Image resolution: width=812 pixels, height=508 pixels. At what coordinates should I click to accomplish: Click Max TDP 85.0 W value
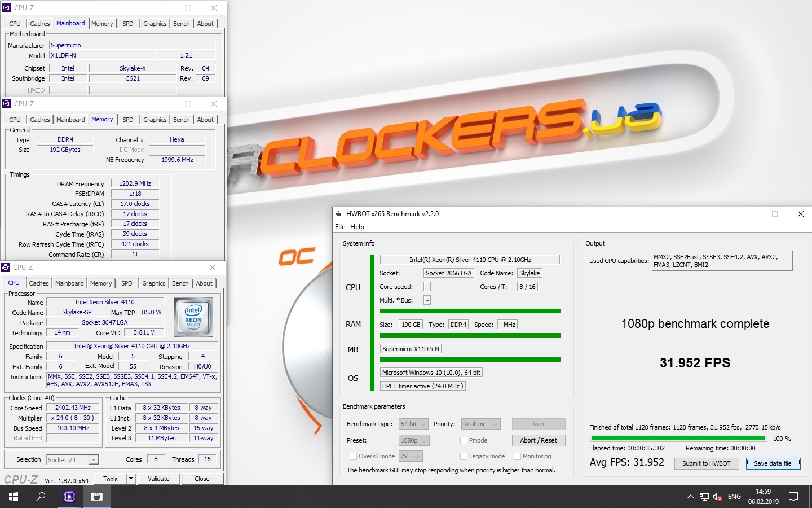click(152, 312)
